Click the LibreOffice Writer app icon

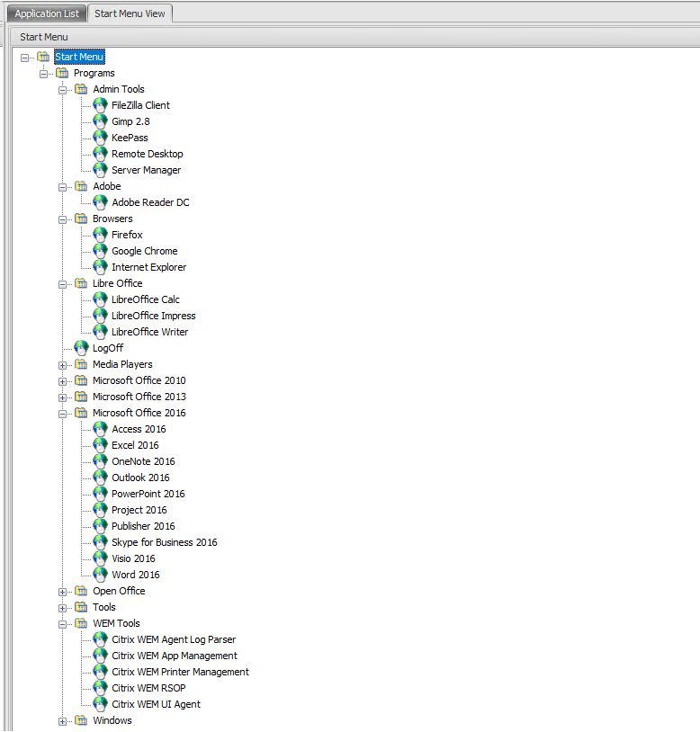coord(100,332)
